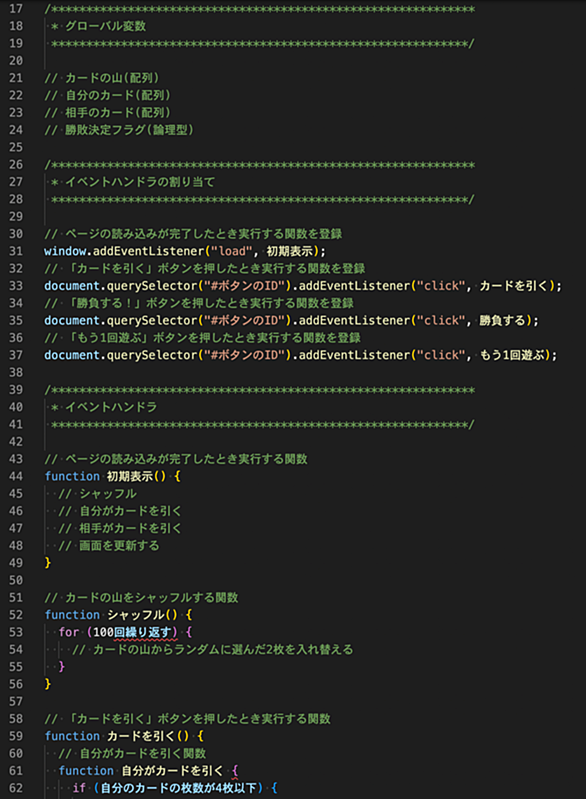Click カードを引く argument on line 33

click(514, 286)
